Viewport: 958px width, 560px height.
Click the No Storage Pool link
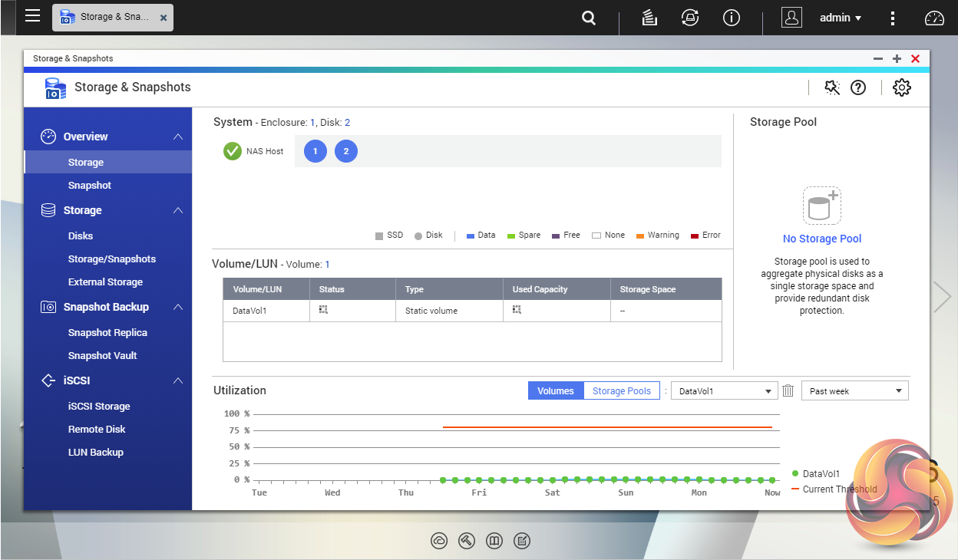coord(822,239)
